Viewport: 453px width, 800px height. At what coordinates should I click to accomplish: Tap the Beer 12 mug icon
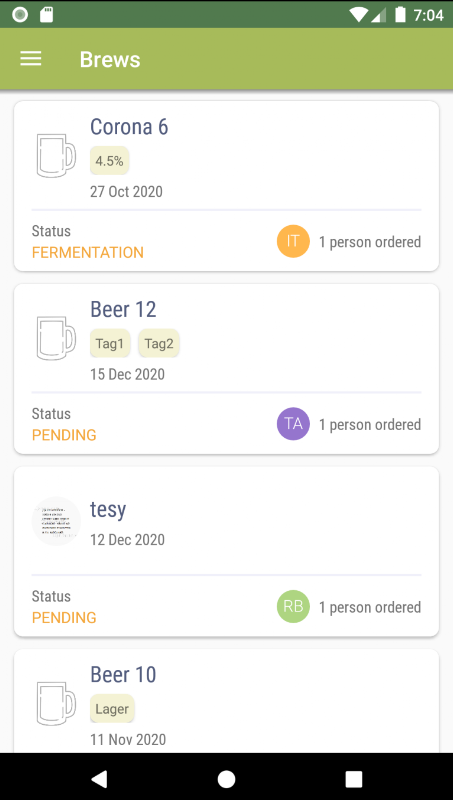(x=56, y=338)
